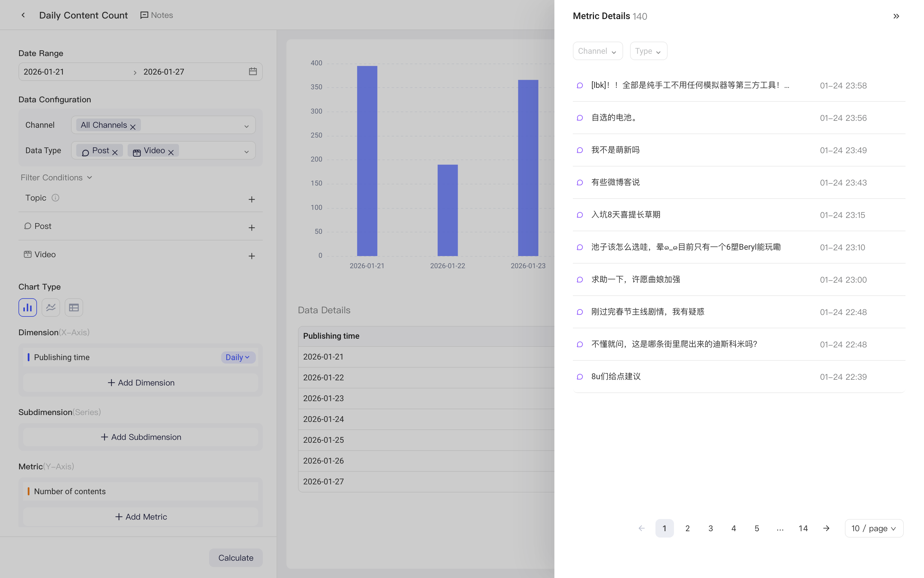
Task: Open the post '8u们给点建议'
Action: [739, 377]
